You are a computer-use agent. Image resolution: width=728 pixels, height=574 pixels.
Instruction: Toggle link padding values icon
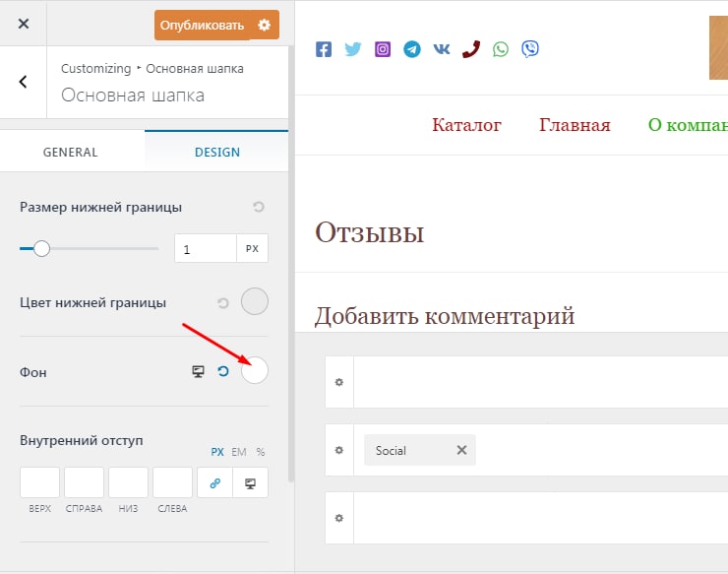point(215,482)
